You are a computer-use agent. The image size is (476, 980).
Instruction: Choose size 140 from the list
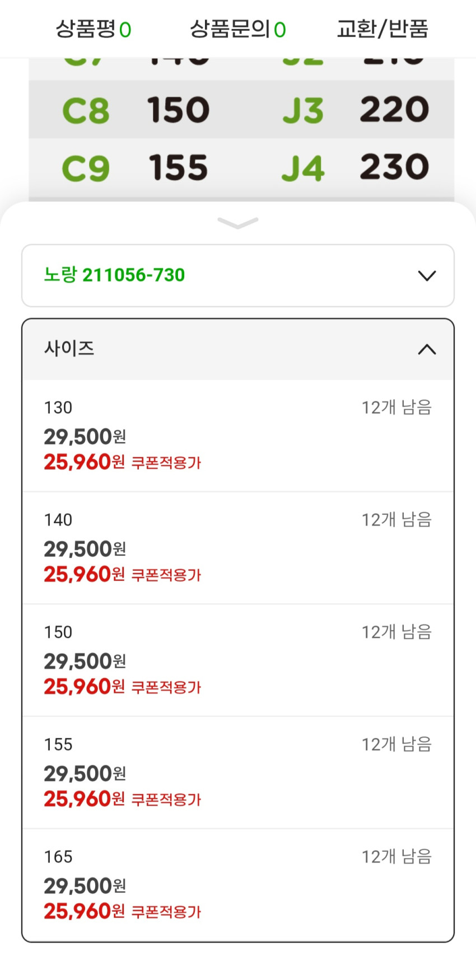coord(58,520)
